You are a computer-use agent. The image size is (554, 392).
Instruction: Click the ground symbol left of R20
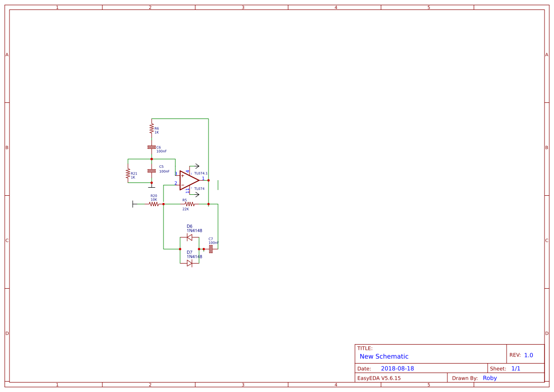pos(132,204)
